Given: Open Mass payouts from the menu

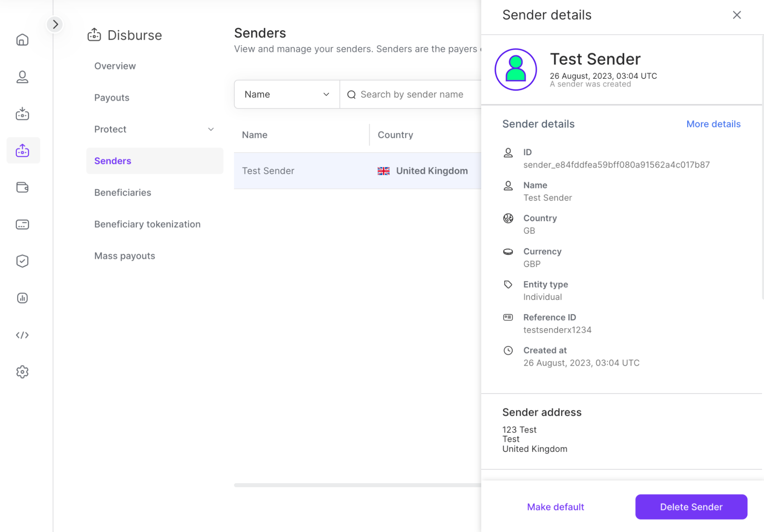Looking at the screenshot, I should [124, 256].
